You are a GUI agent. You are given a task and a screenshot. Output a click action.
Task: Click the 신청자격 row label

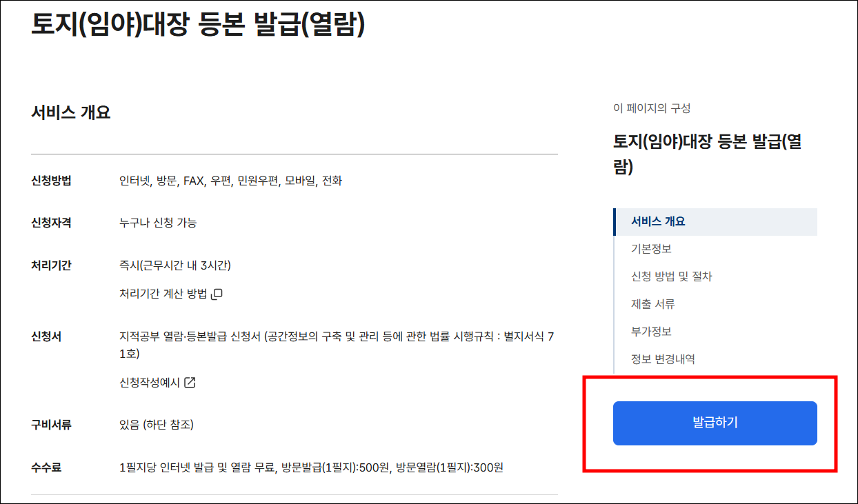tap(51, 222)
